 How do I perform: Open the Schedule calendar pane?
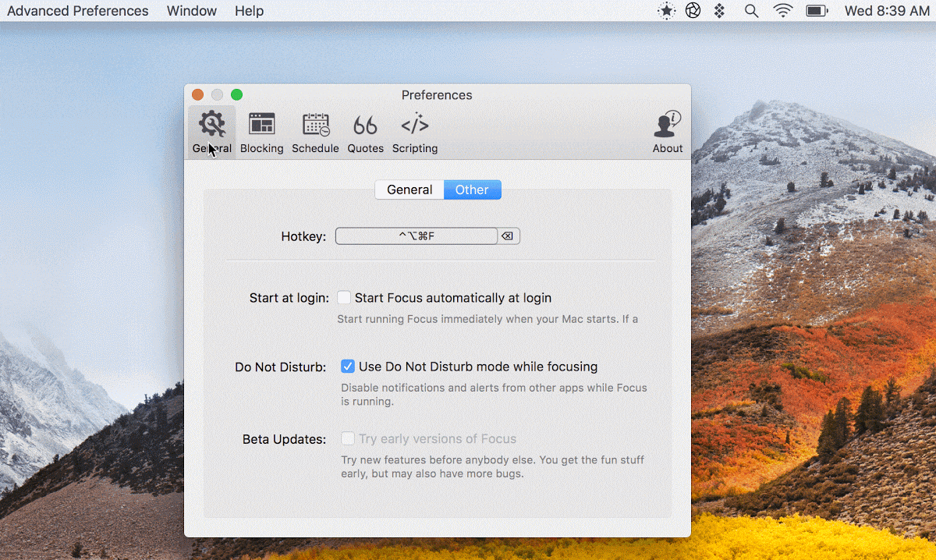315,133
